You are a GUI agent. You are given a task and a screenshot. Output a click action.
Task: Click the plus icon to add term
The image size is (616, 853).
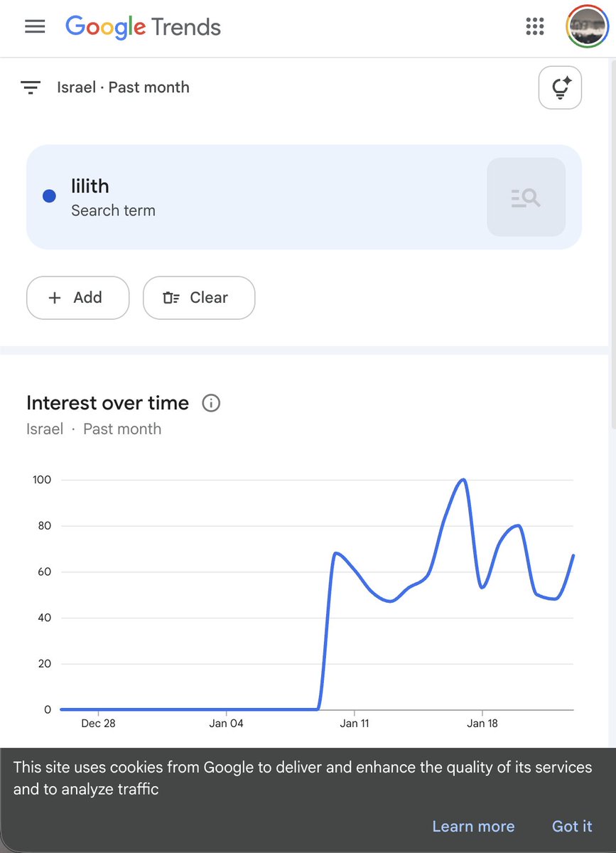pos(55,298)
